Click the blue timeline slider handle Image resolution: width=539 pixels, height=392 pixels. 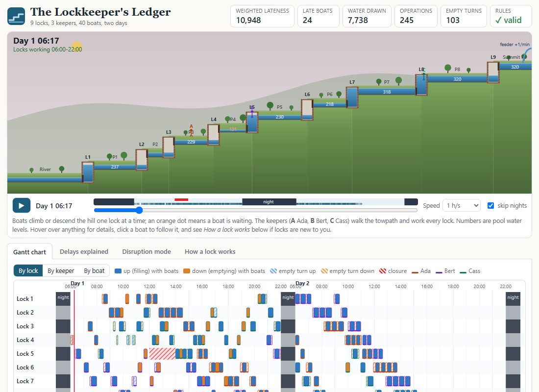coord(139,210)
